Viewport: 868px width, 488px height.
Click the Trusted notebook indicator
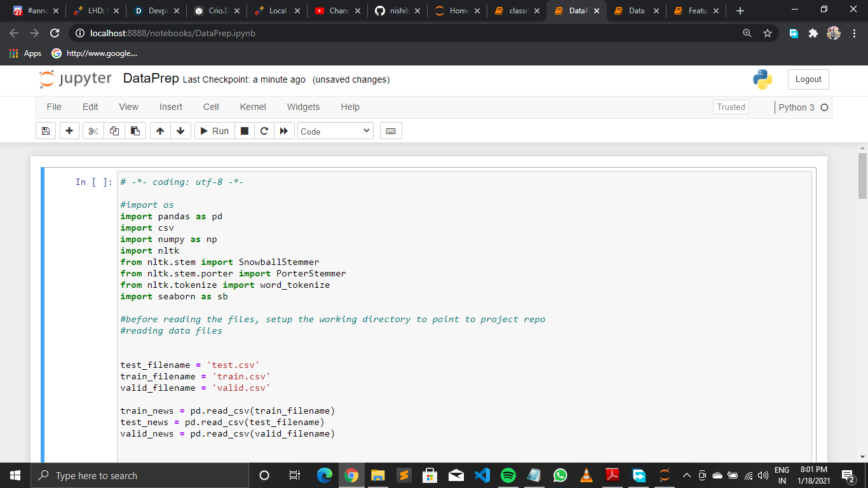pos(731,107)
